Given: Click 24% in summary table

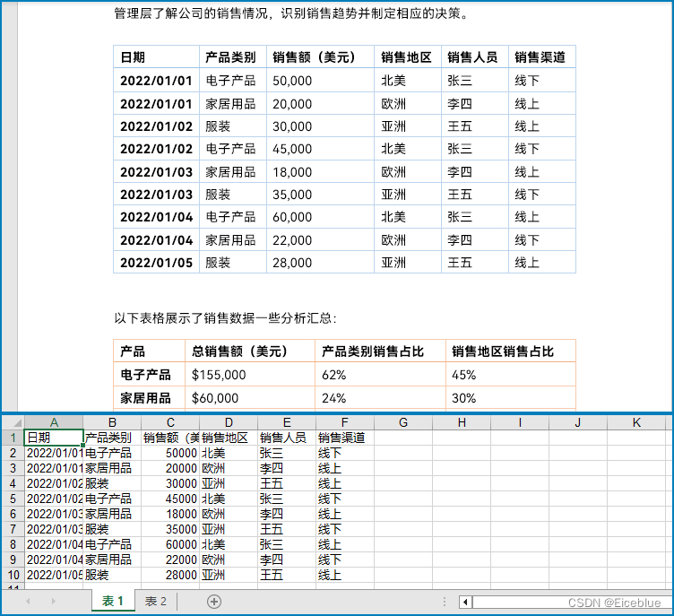Looking at the screenshot, I should (334, 398).
